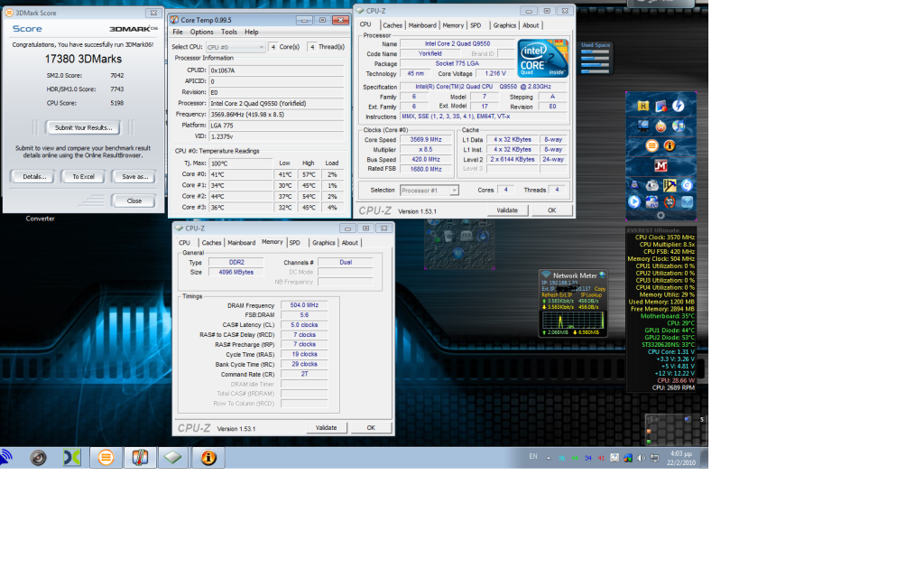Open the dock settings gear at the bottom
Screen dimensions: 924x578
[x=661, y=215]
